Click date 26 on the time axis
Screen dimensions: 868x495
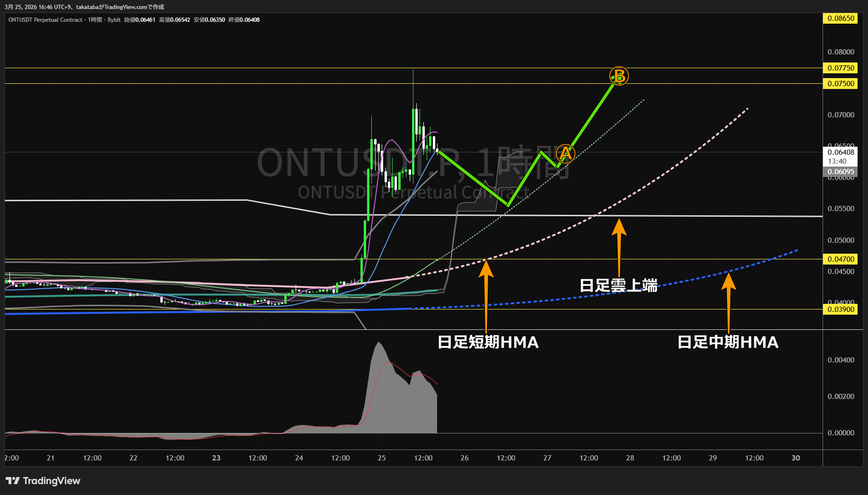click(x=465, y=458)
